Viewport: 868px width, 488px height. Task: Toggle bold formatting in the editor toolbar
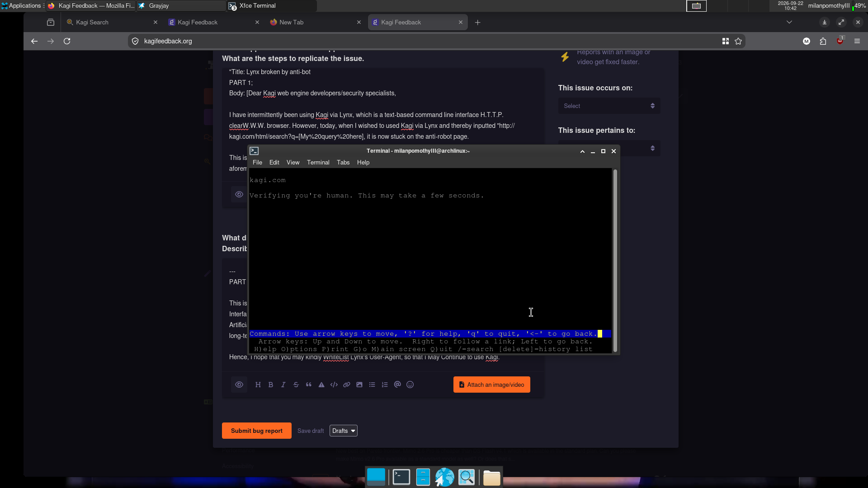click(x=271, y=385)
